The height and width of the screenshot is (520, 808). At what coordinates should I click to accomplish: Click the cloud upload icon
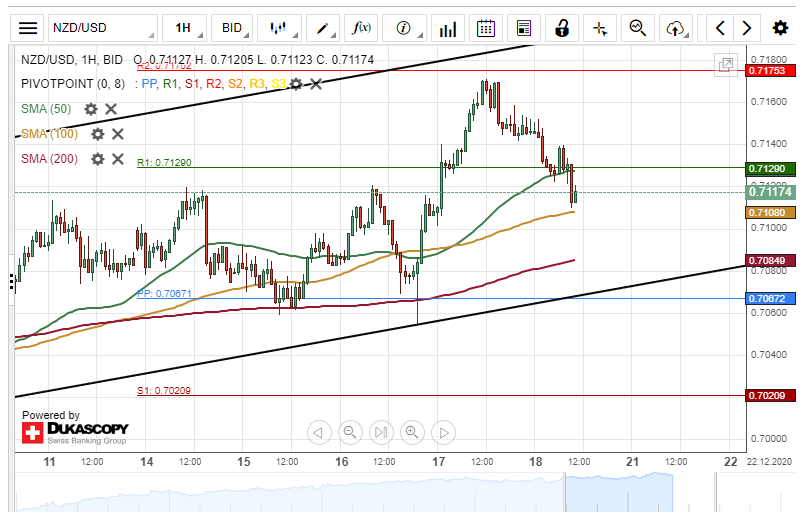tap(676, 28)
